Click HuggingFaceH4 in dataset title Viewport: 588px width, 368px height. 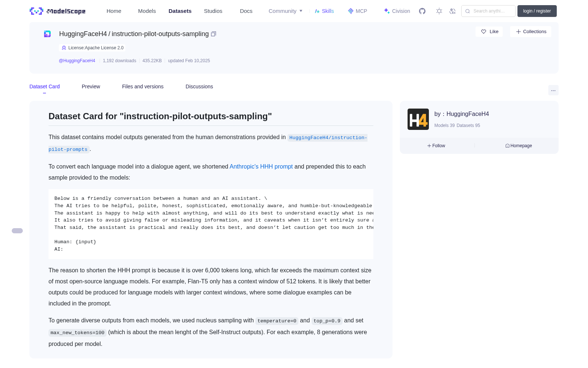83,34
